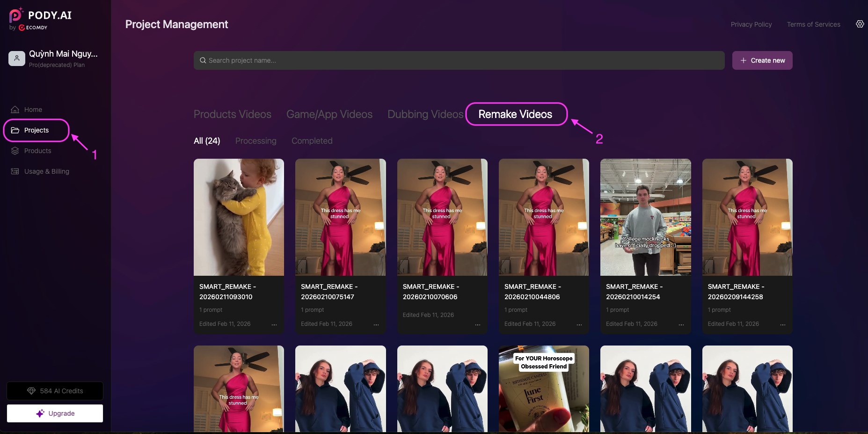Click the diamond icon beside AI Credits
Image resolution: width=868 pixels, height=434 pixels.
[31, 391]
